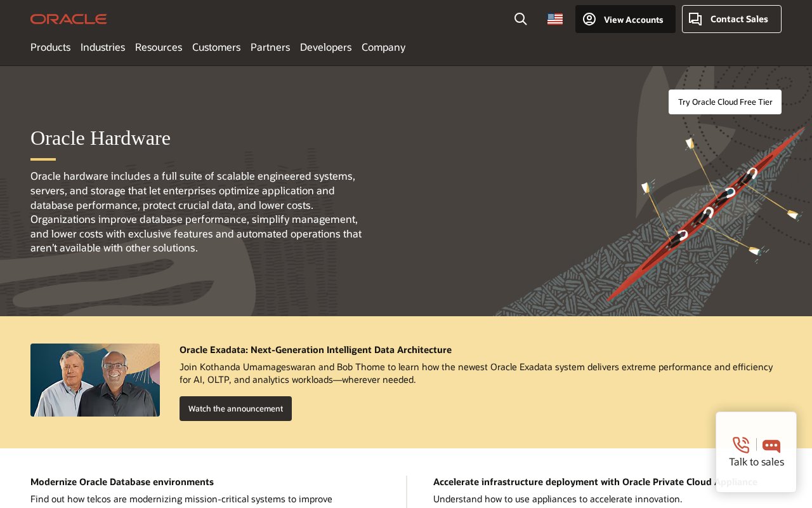This screenshot has width=812, height=508.
Task: Open the Industries menu
Action: tap(103, 47)
